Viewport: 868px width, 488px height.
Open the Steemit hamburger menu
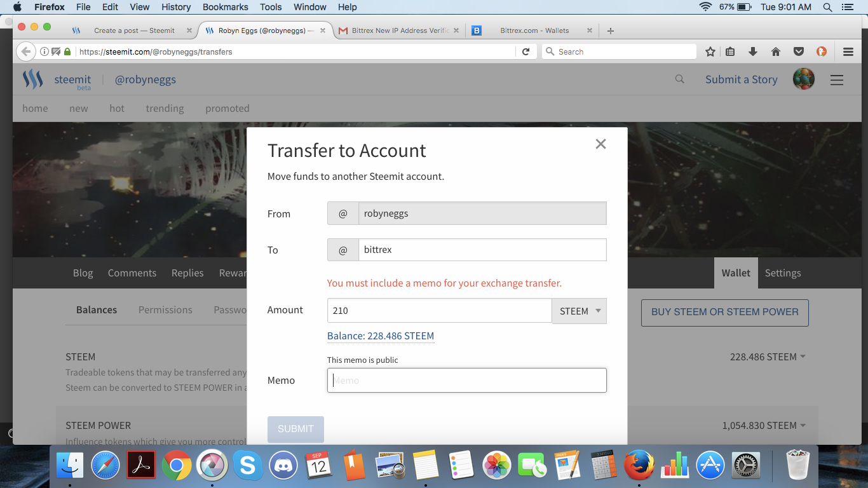[837, 79]
